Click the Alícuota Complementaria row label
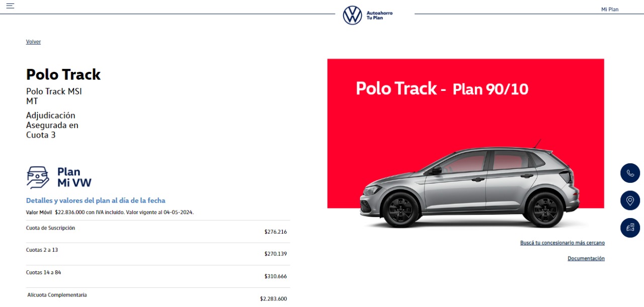 pos(57,295)
